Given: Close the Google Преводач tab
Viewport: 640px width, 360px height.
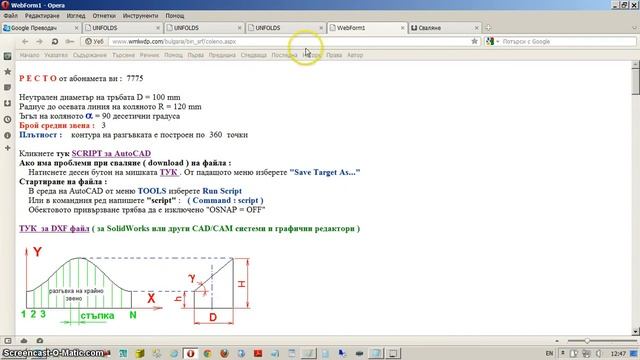Looking at the screenshot, I should [76, 28].
